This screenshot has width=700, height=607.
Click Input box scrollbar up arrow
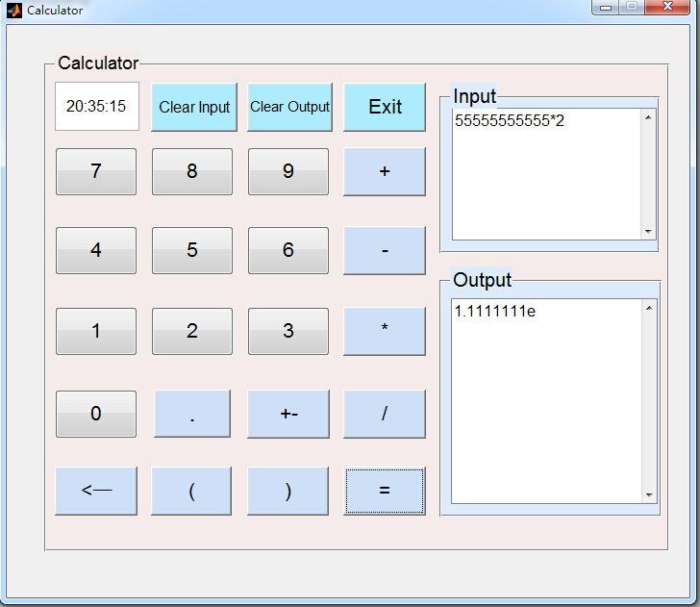point(648,117)
